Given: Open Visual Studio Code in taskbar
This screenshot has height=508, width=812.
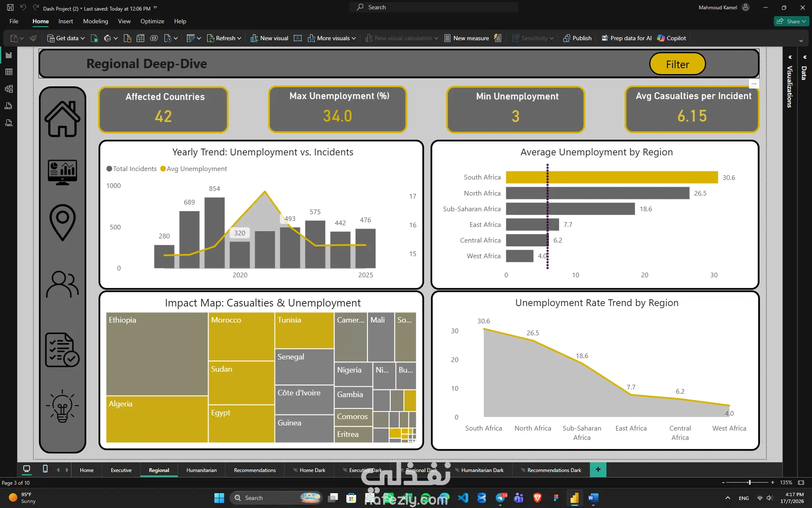Looking at the screenshot, I should [x=463, y=498].
